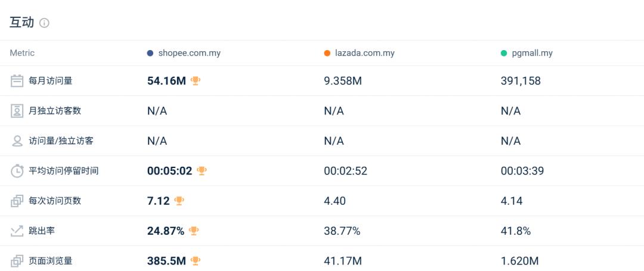644x271 pixels.
Task: Click the trophy icon beside 00:05:02
Action: [x=202, y=170]
